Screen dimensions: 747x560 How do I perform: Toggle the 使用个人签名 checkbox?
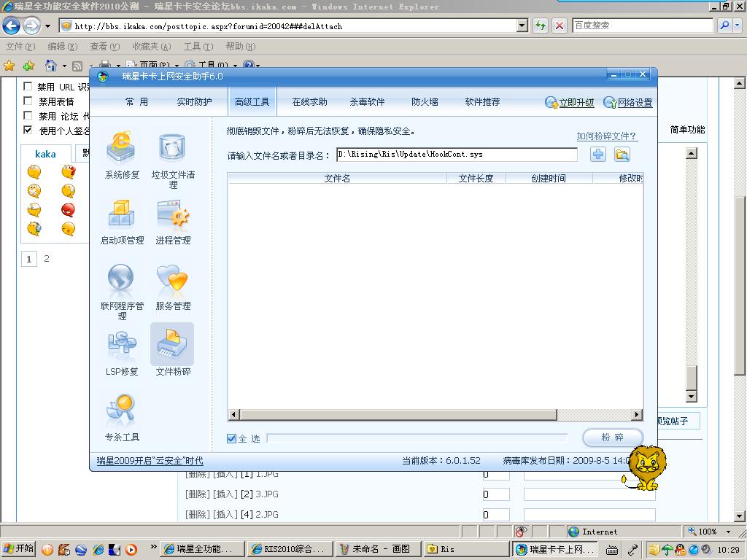tap(28, 130)
